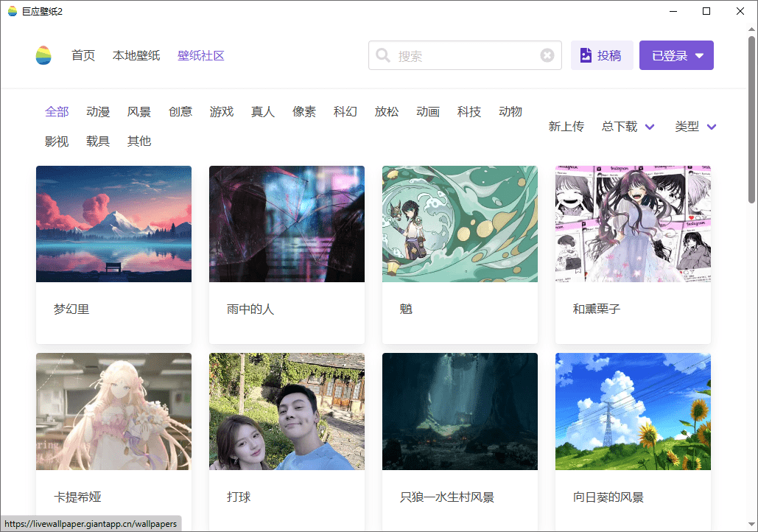The width and height of the screenshot is (758, 532).
Task: Click the 已登录 account button
Action: pos(675,55)
